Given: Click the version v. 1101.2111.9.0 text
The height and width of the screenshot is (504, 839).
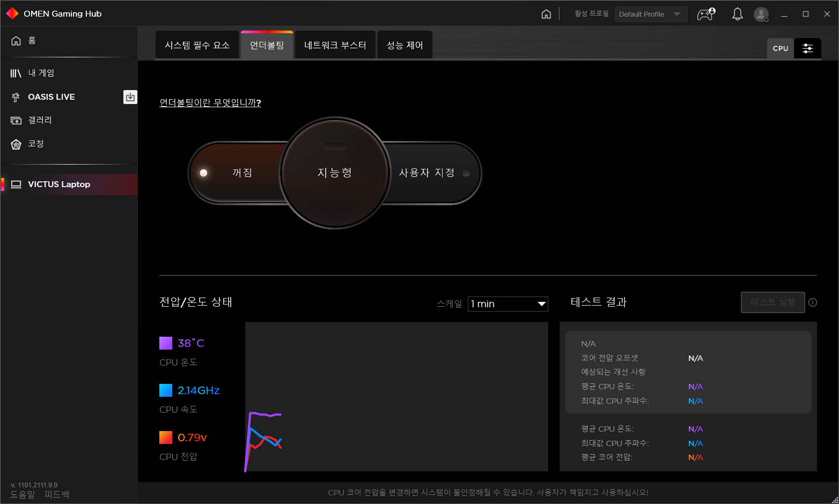Looking at the screenshot, I should coord(34,485).
